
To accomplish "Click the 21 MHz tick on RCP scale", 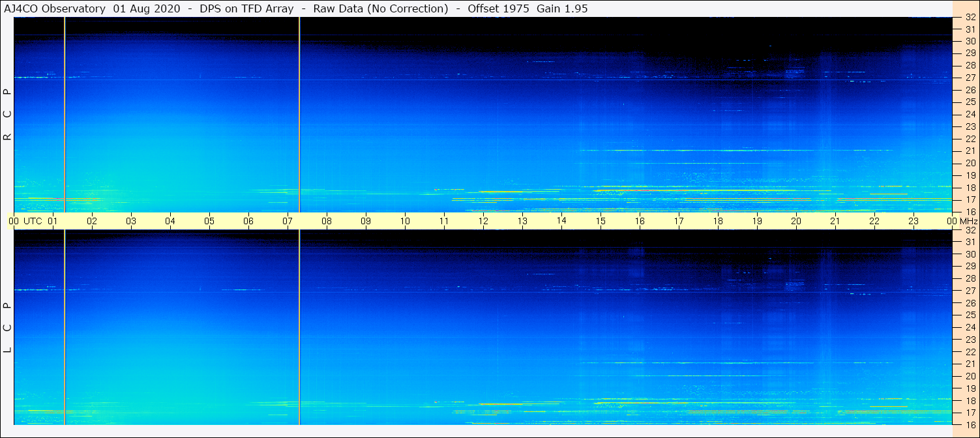I will tap(970, 151).
